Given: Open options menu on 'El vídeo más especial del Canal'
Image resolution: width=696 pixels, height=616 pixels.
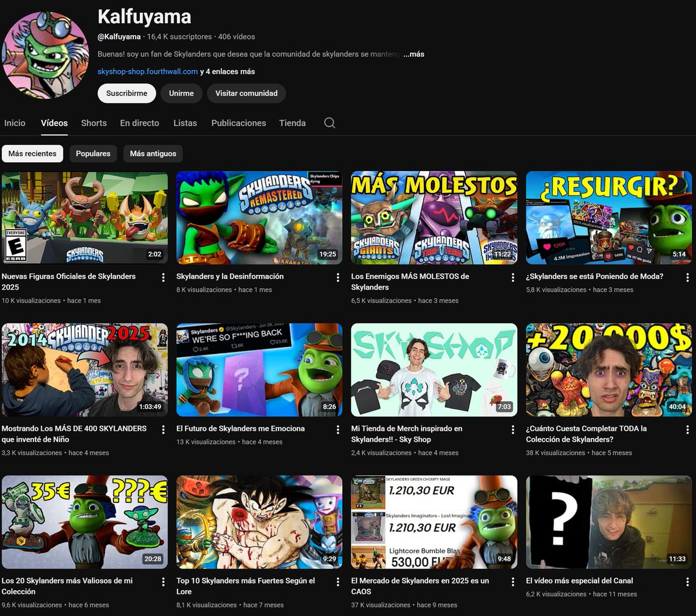Looking at the screenshot, I should click(687, 582).
